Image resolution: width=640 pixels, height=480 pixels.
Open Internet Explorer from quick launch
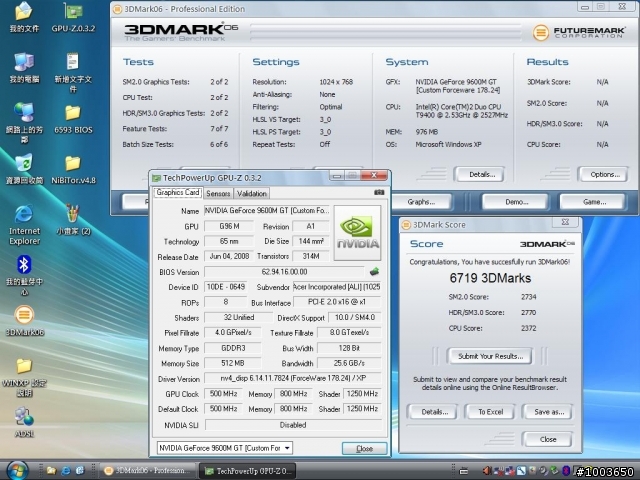tap(65, 471)
